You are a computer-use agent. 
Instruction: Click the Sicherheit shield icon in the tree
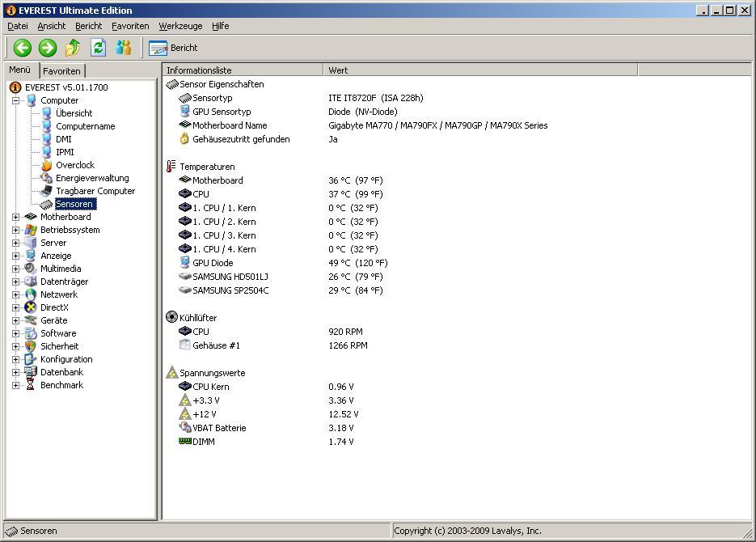[x=31, y=346]
